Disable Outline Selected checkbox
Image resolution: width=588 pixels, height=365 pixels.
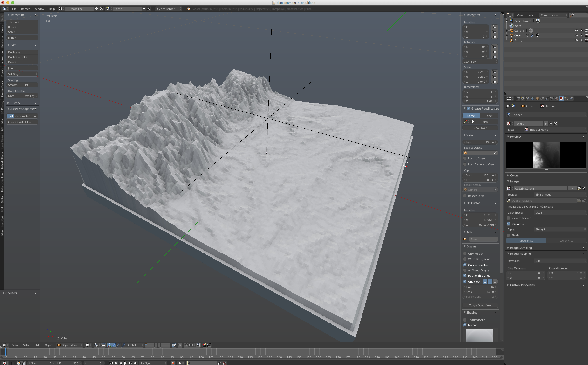(x=465, y=265)
